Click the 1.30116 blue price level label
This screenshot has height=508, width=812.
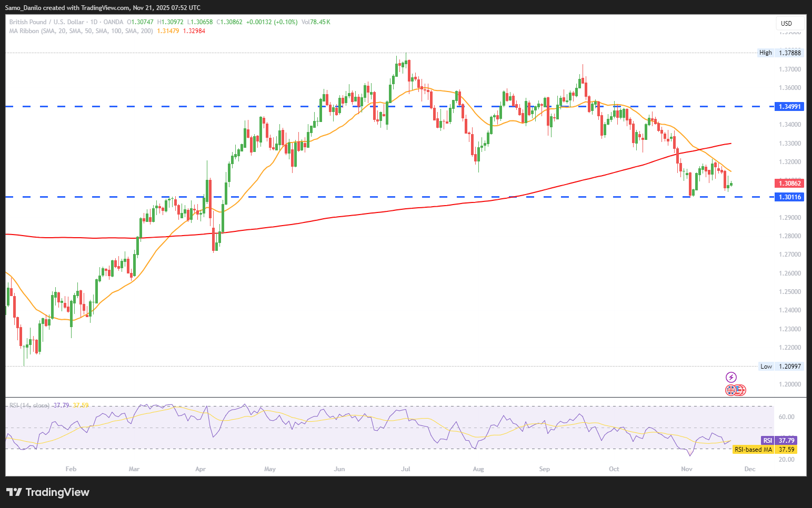[790, 197]
